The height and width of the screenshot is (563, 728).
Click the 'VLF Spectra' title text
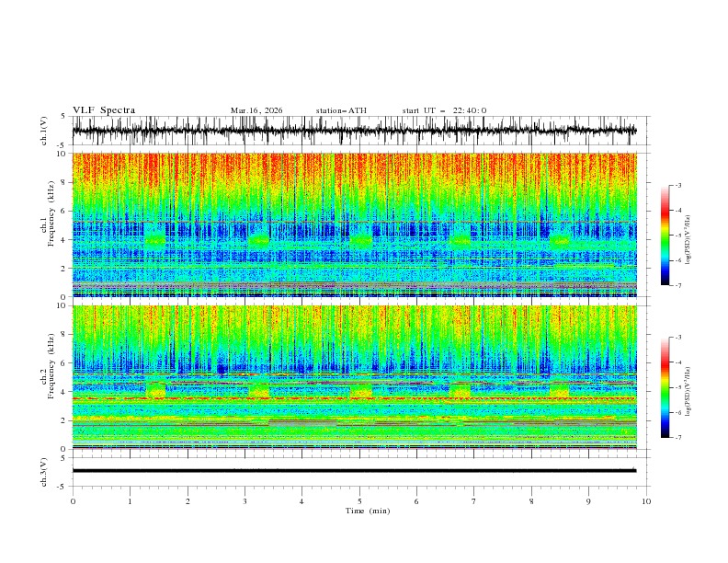[104, 110]
